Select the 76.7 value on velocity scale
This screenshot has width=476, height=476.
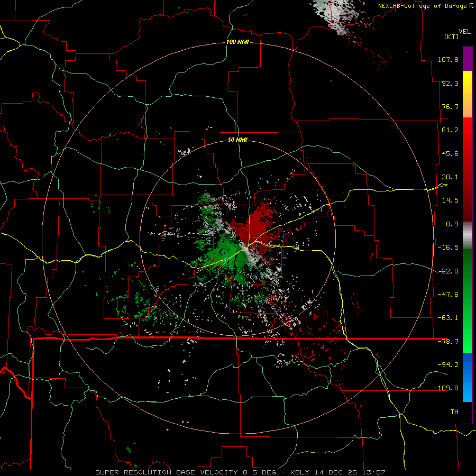click(x=450, y=106)
